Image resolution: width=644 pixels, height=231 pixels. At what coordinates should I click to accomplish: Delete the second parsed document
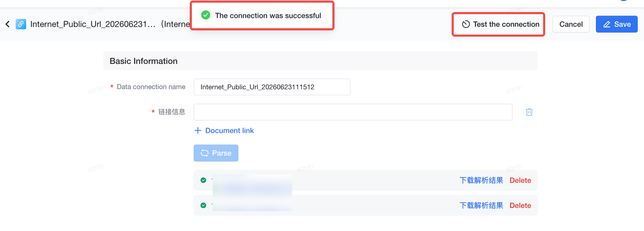(x=520, y=205)
